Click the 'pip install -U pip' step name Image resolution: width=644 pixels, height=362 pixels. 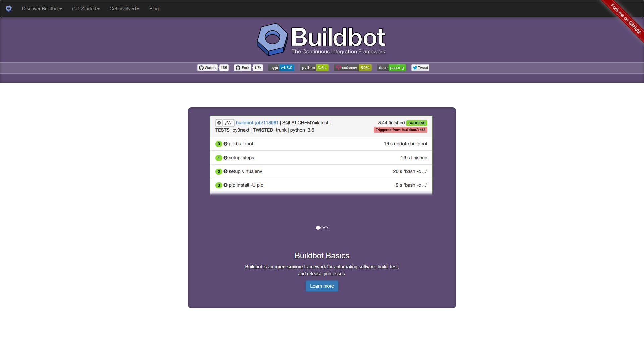pos(246,185)
